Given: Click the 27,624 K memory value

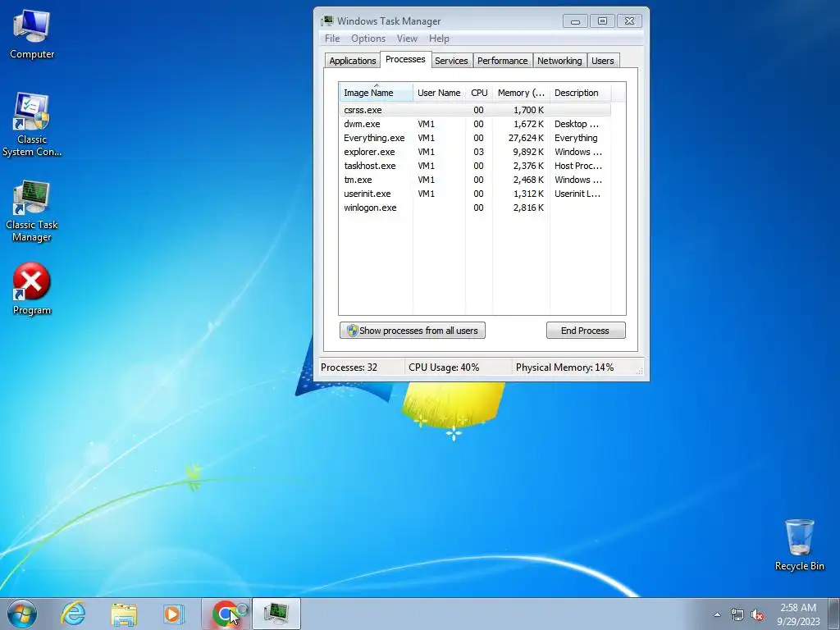Looking at the screenshot, I should tap(526, 138).
